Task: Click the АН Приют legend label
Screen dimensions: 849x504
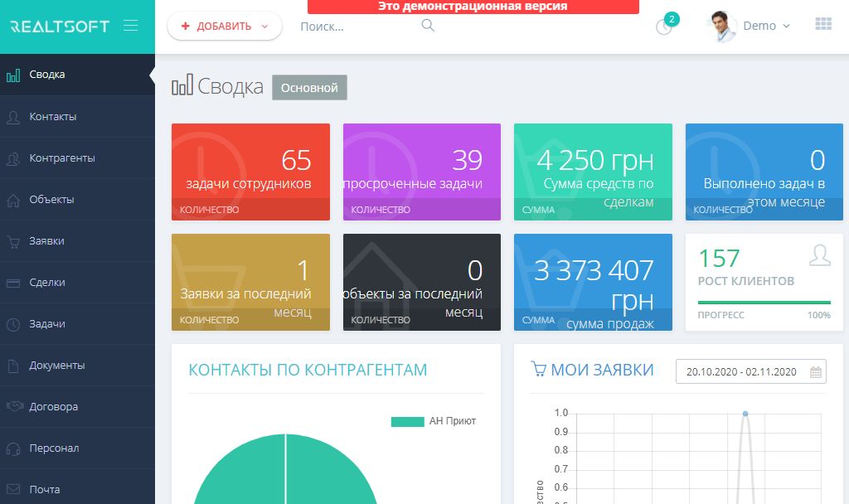Action: pos(453,421)
